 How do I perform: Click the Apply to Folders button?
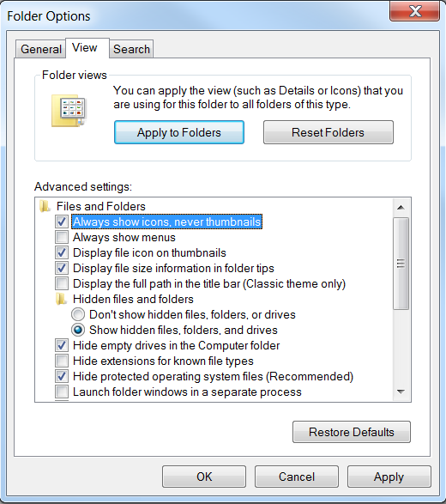click(x=179, y=132)
